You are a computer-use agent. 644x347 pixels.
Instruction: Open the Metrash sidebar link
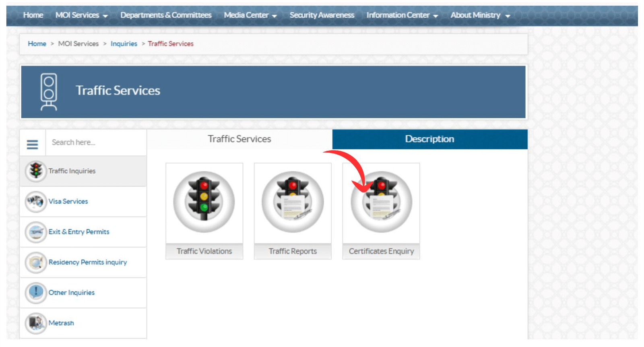(61, 323)
